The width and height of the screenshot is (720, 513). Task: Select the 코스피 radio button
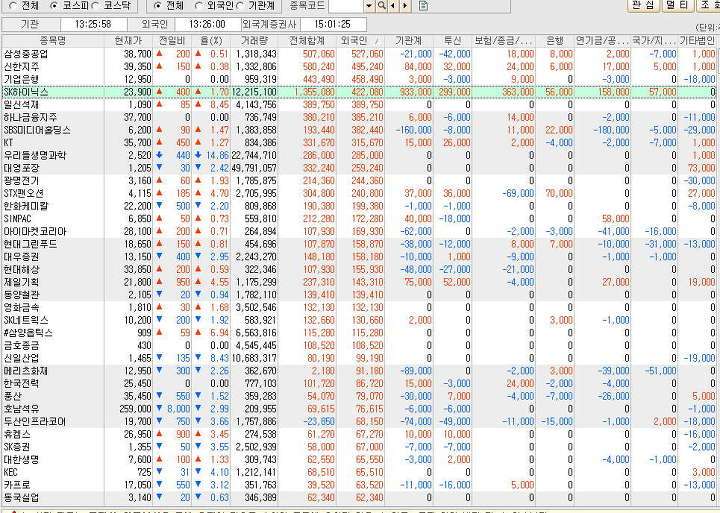click(54, 6)
